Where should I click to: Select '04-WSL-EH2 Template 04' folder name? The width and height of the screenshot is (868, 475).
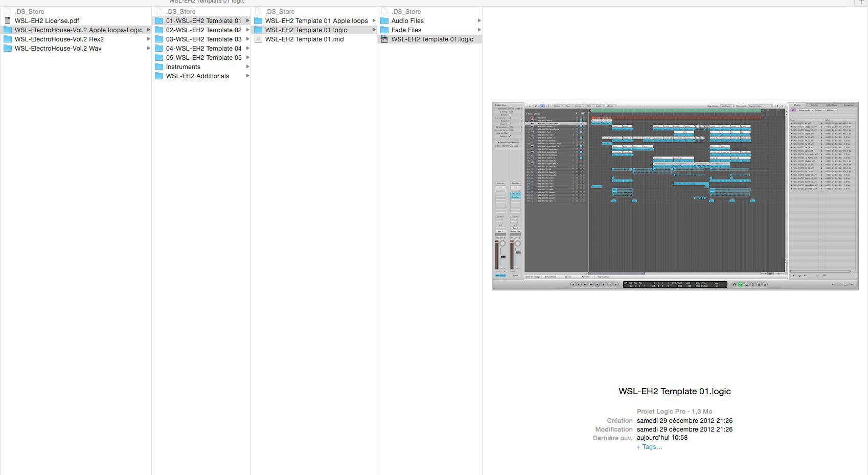(204, 49)
